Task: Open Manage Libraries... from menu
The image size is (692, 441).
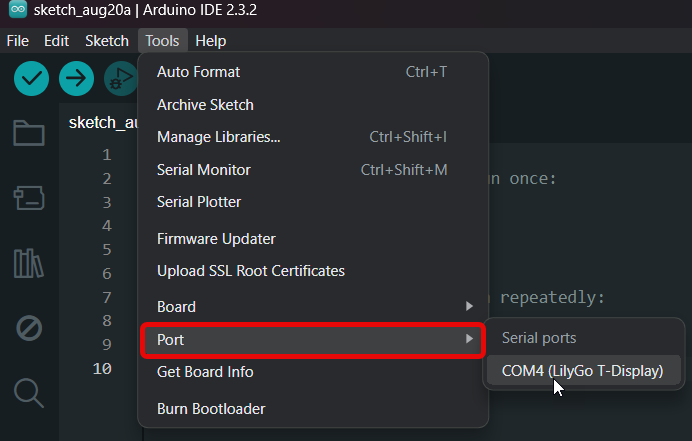Action: click(x=313, y=137)
